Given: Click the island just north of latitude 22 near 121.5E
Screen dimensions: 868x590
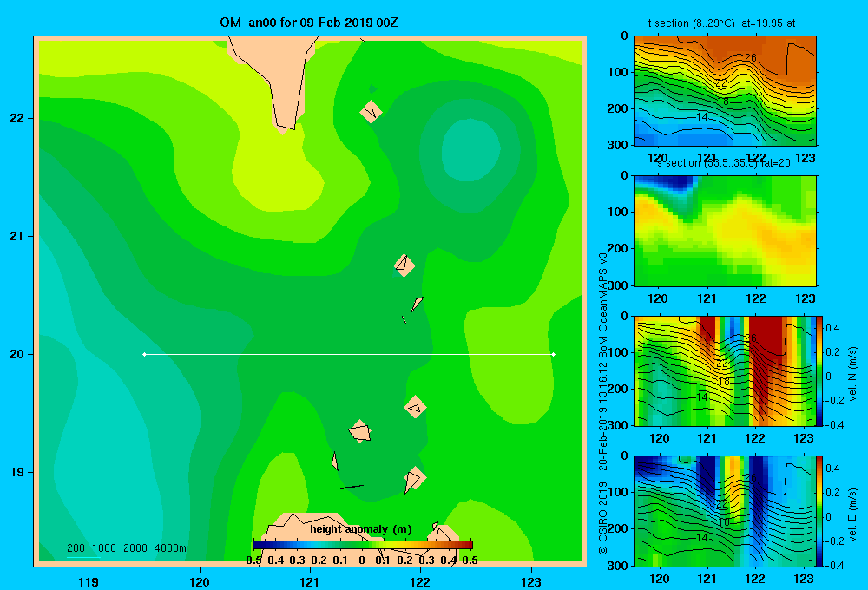Looking at the screenshot, I should click(371, 112).
